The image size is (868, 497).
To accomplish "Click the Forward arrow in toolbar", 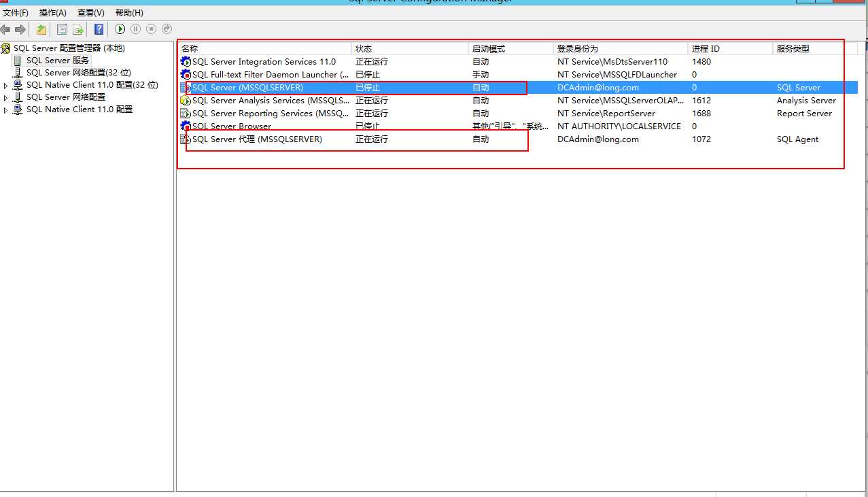I will tap(20, 29).
